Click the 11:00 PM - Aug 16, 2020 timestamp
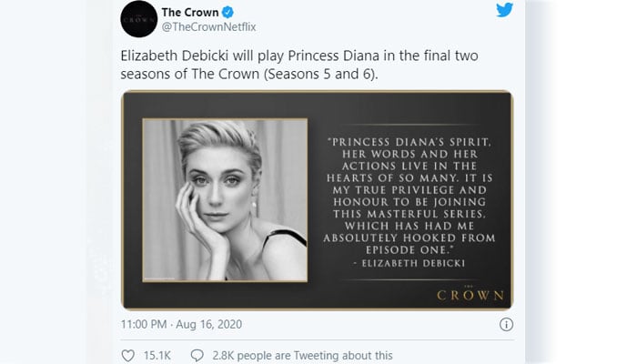The image size is (637, 364). coord(182,323)
